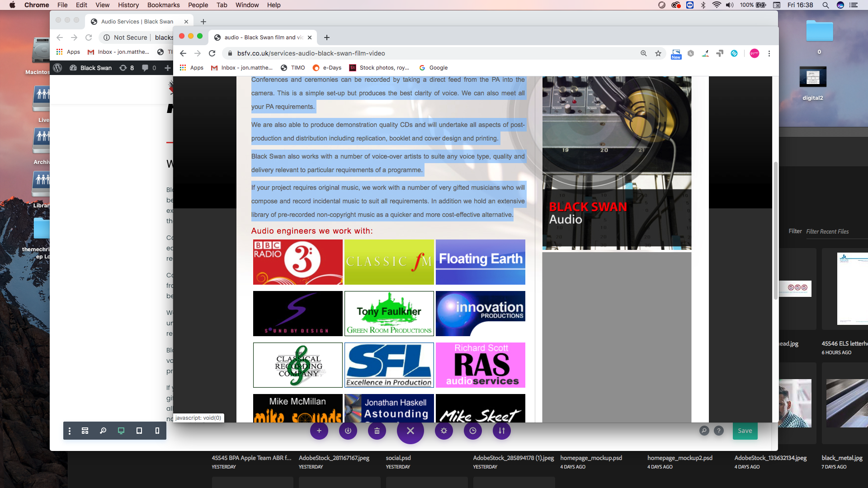Open the Chrome menu bar item
This screenshot has width=868, height=488.
[37, 5]
